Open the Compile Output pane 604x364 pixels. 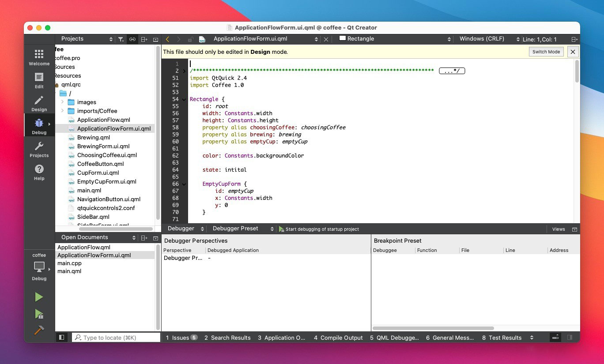click(x=338, y=338)
